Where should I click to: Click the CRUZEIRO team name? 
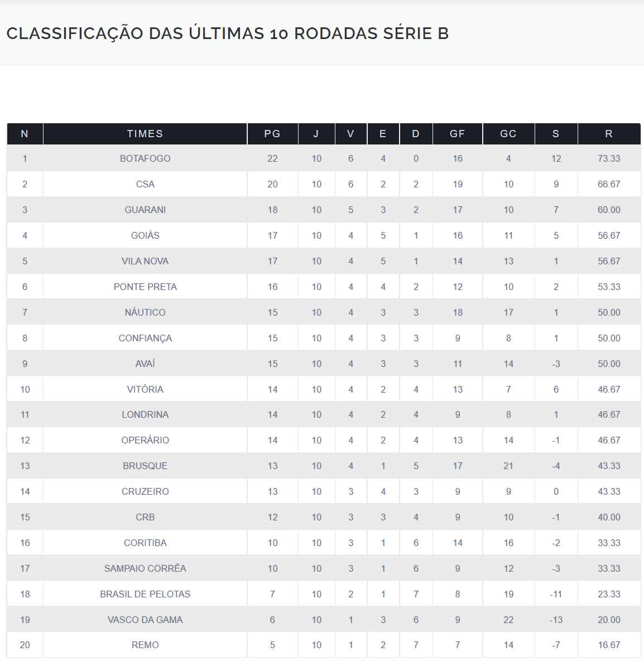(145, 491)
